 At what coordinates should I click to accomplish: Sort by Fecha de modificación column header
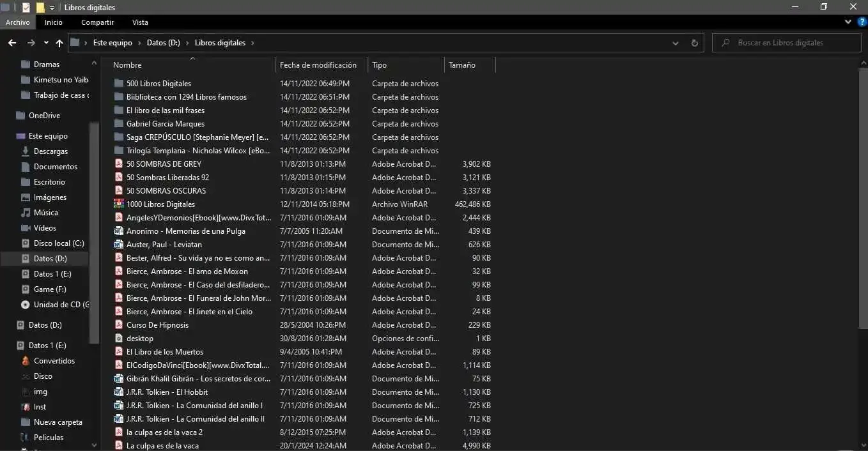322,65
